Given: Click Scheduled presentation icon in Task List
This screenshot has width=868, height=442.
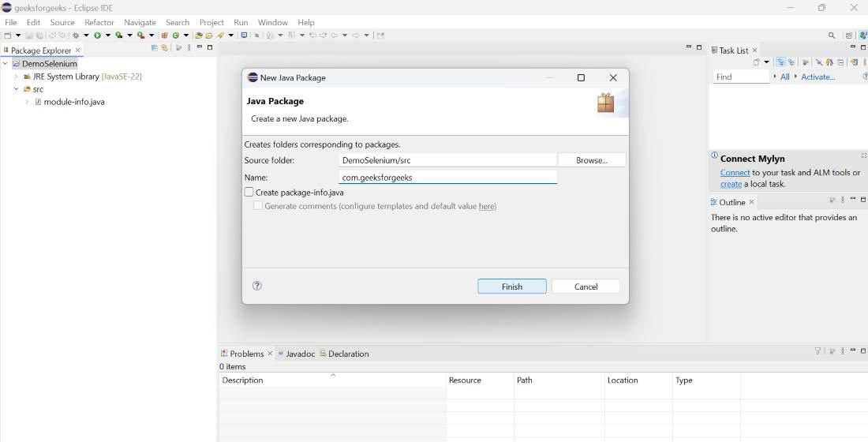Looking at the screenshot, I should click(x=791, y=62).
